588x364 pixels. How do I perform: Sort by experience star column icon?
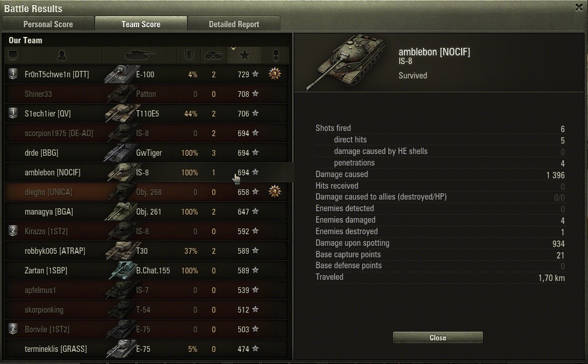(245, 55)
